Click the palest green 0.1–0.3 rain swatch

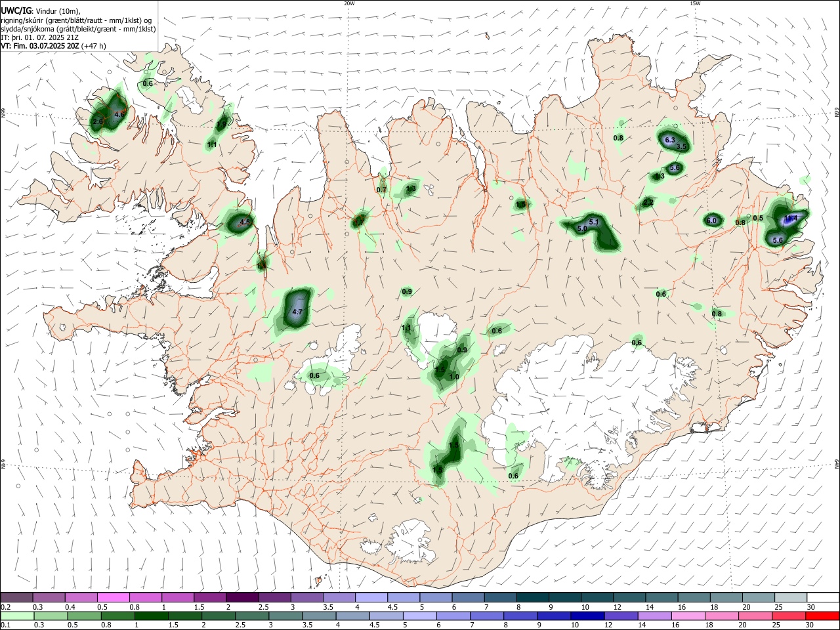pyautogui.click(x=17, y=616)
